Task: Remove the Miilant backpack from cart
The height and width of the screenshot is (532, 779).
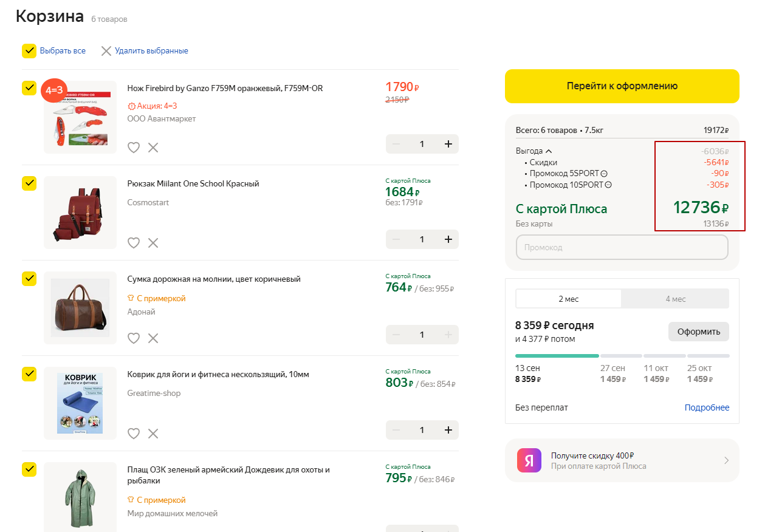Action: (x=153, y=242)
